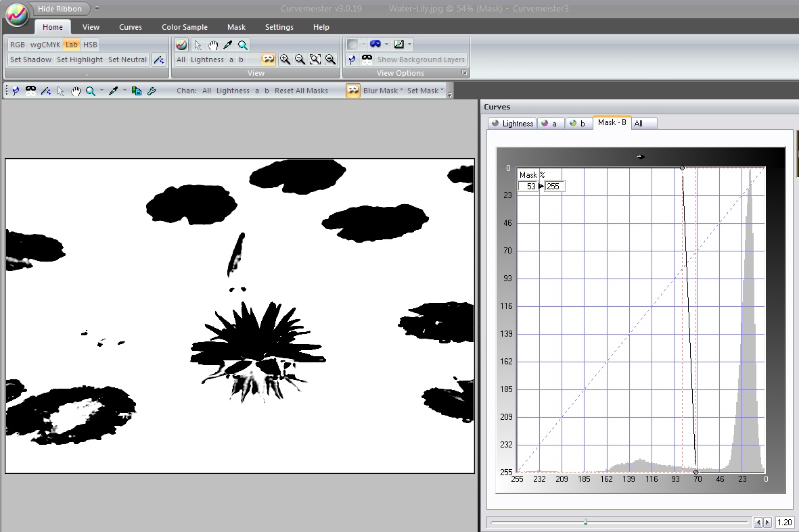Image resolution: width=799 pixels, height=532 pixels.
Task: Select the magnifier zoom tool in ribbon
Action: (243, 45)
